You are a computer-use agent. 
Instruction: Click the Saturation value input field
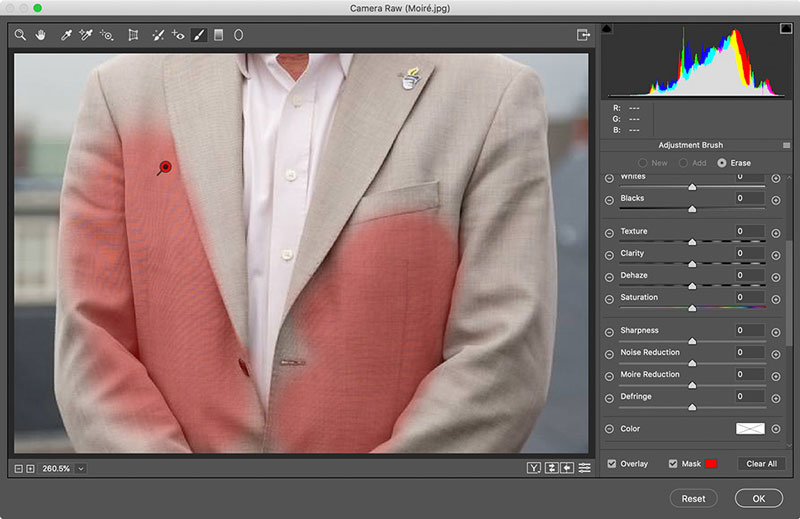click(x=751, y=297)
